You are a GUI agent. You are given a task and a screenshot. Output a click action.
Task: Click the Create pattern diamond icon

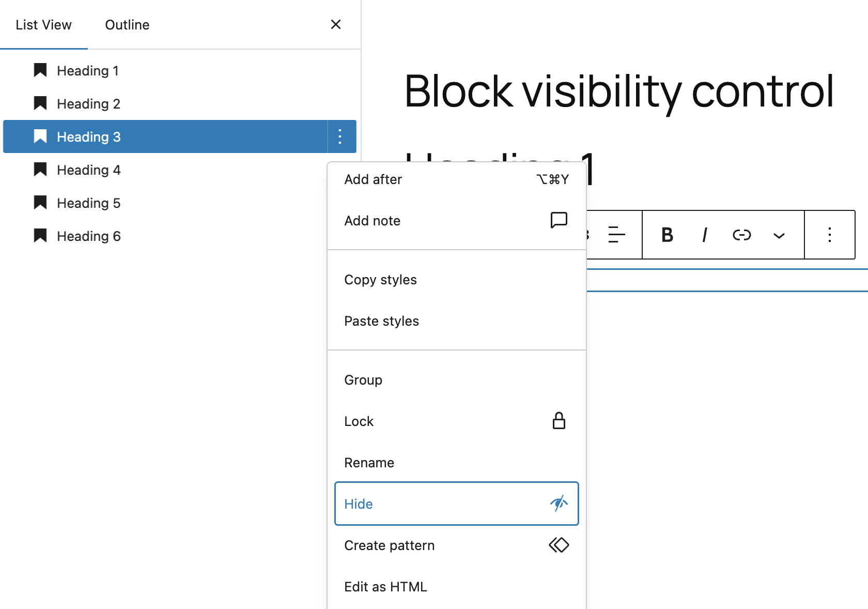click(559, 545)
